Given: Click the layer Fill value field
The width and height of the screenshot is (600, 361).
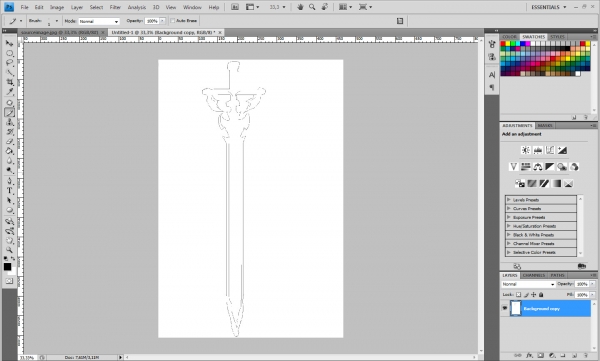Looking at the screenshot, I should 582,295.
